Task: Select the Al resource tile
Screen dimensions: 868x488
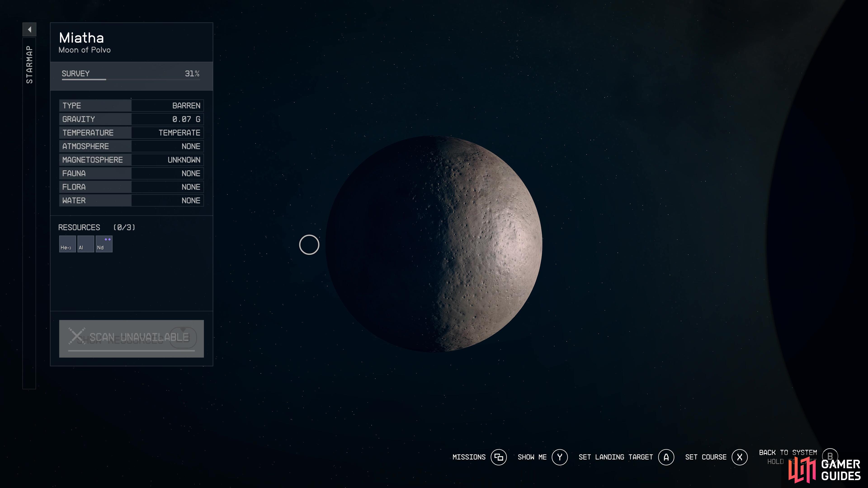Action: [x=86, y=244]
